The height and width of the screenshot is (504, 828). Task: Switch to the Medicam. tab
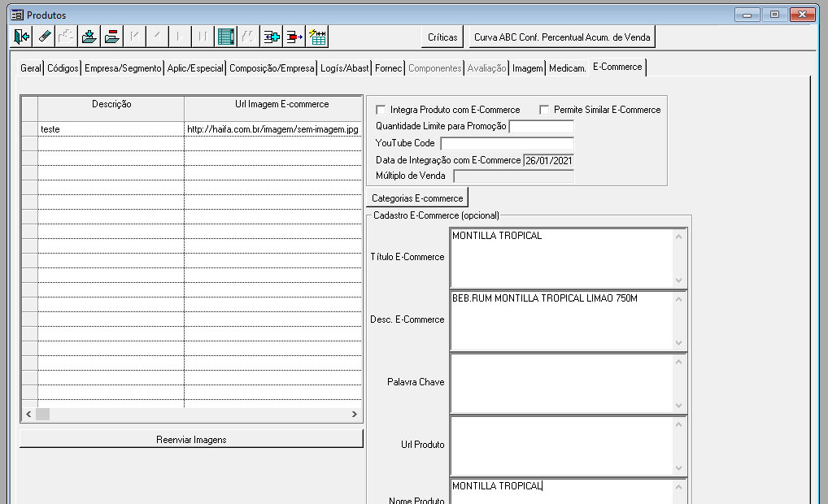click(x=567, y=68)
